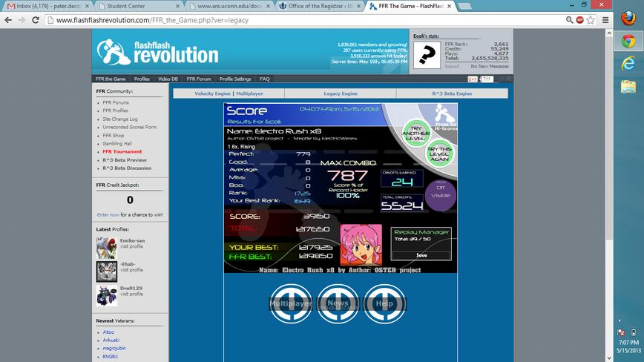Screen dimensions: 644x362
Task: Click the browser reload icon
Action: [36, 20]
